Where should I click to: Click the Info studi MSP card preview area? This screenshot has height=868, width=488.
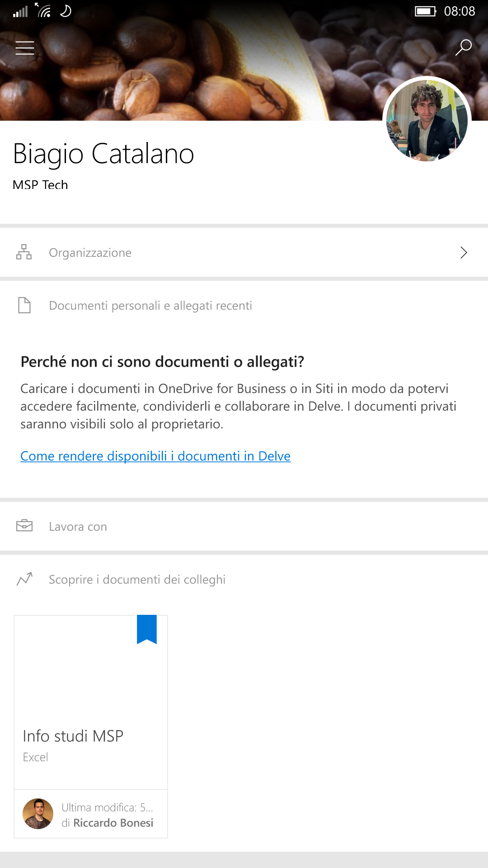tap(91, 669)
